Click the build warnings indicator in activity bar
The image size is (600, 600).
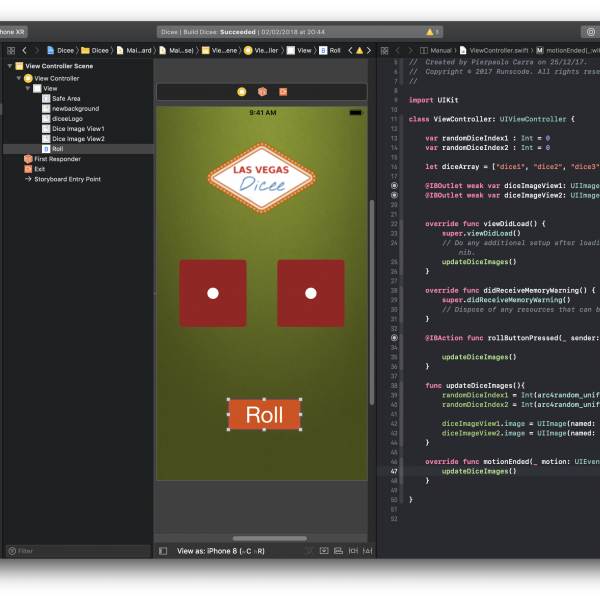coord(432,32)
